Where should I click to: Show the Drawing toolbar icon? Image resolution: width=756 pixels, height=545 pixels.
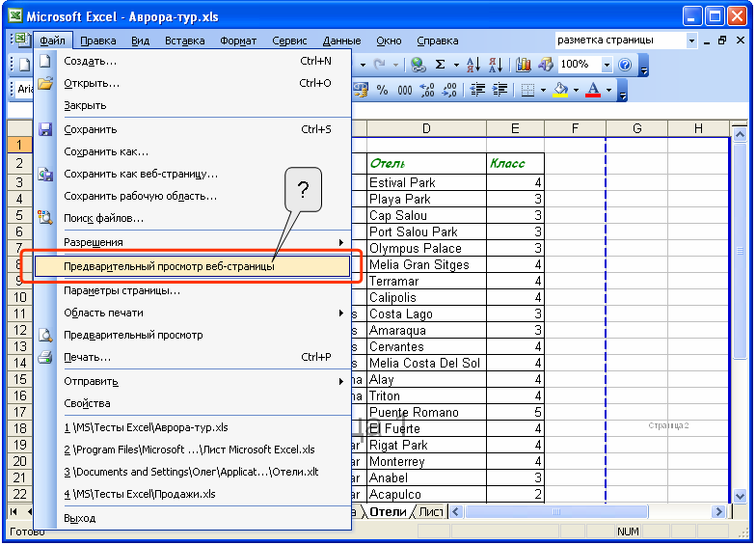tap(546, 64)
